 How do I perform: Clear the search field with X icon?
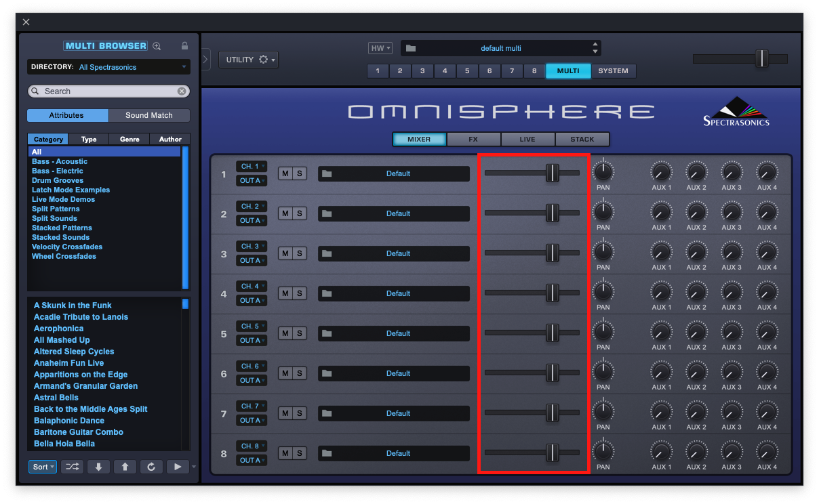tap(182, 91)
